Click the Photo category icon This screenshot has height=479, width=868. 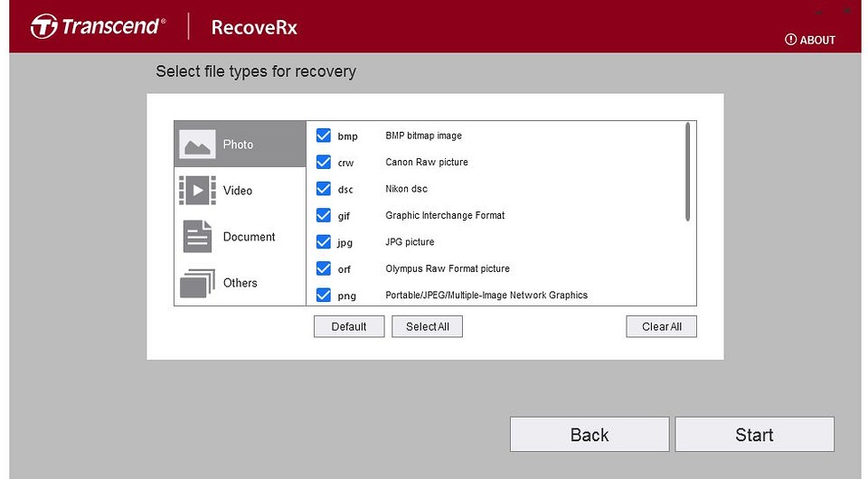point(197,145)
